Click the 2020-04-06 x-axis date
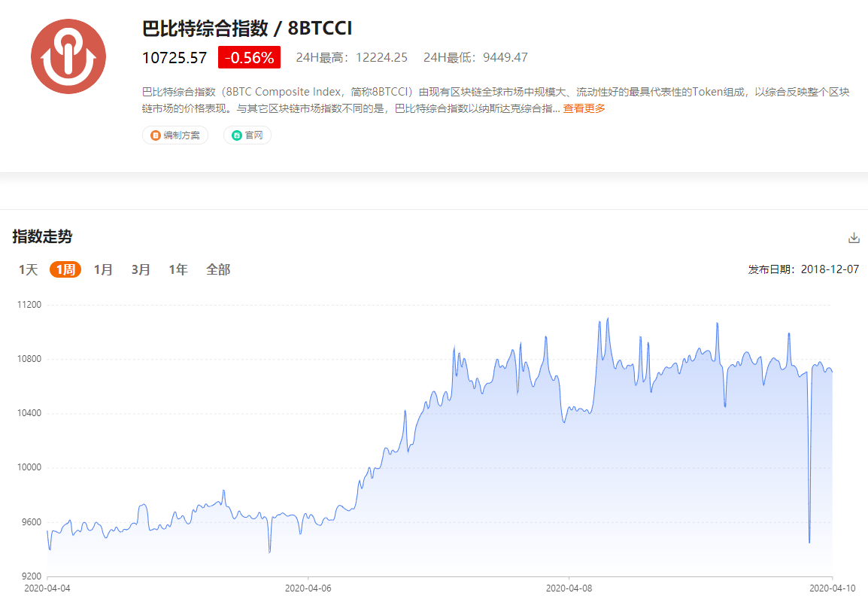The image size is (868, 602). [x=308, y=588]
